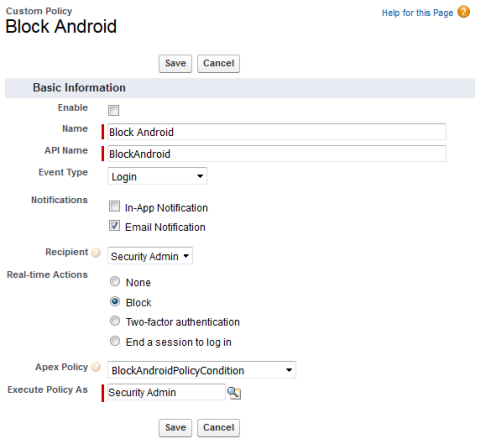
Task: Click the Apex Policy help info icon
Action: 96,367
